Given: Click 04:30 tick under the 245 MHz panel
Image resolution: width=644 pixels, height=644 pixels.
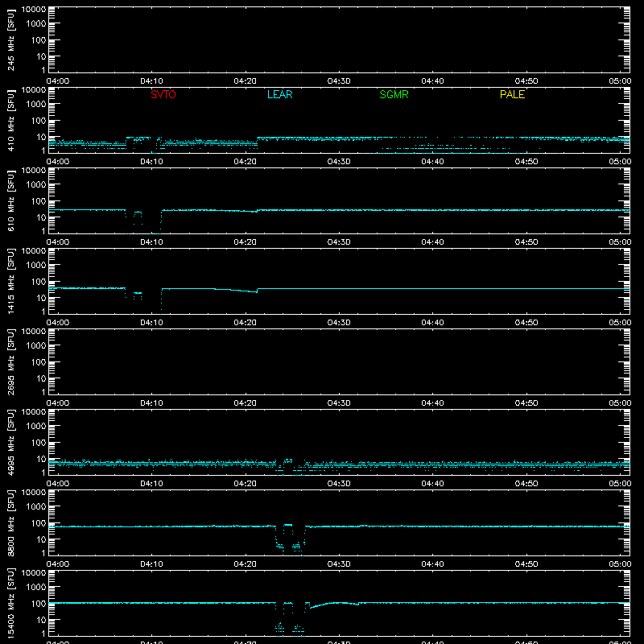Looking at the screenshot, I should click(339, 81).
